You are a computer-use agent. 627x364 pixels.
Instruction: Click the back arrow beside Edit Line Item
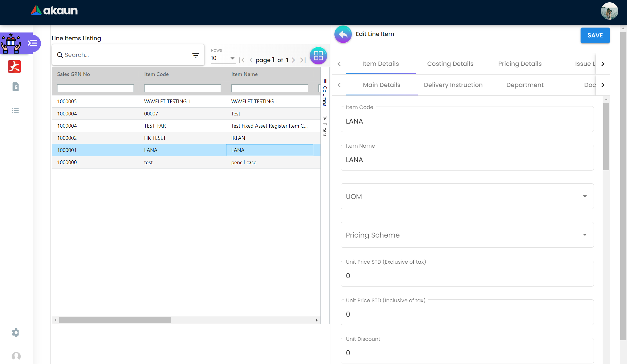(x=343, y=35)
